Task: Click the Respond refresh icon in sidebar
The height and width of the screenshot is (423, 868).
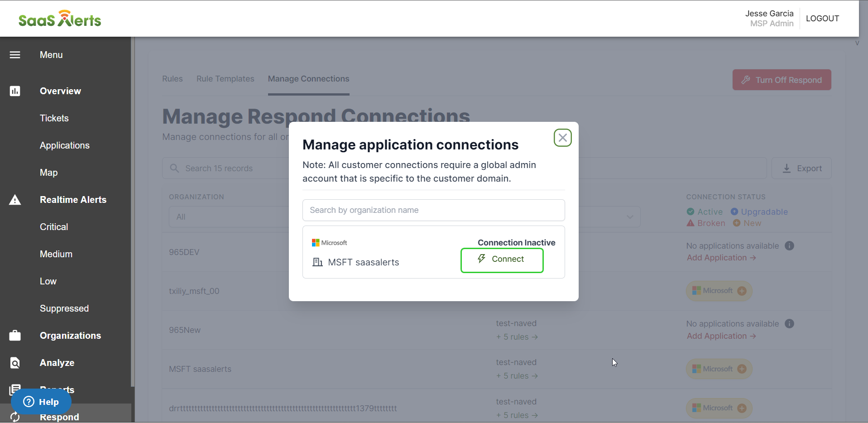Action: pos(15,417)
